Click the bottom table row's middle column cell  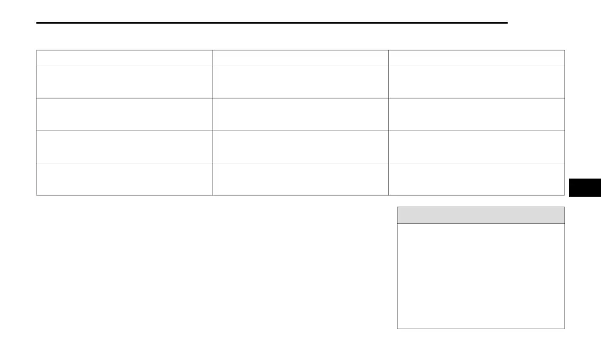click(300, 179)
